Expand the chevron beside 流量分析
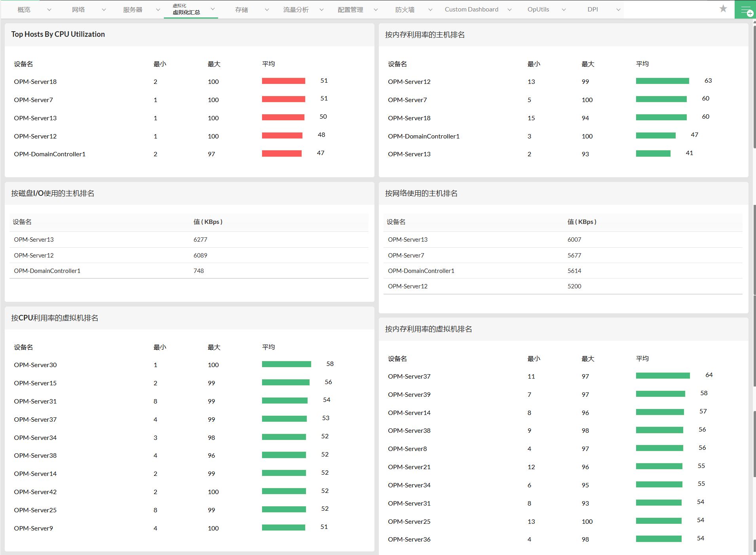The height and width of the screenshot is (555, 756). 321,10
